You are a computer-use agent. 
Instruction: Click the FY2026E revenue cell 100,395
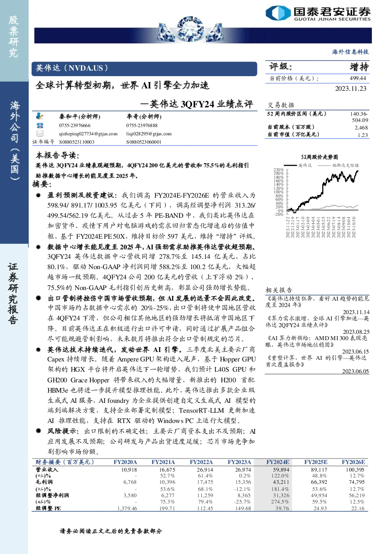(x=355, y=470)
